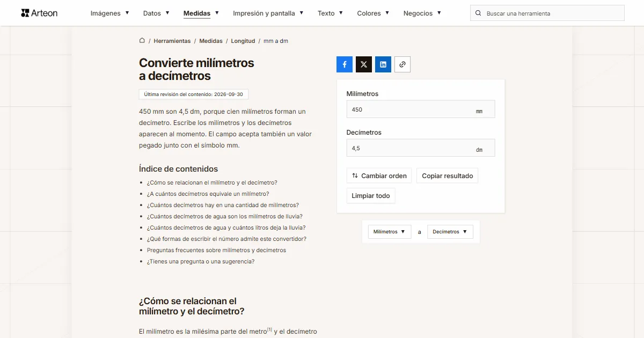
Task: Focus the Decímetros input field
Action: tap(421, 148)
